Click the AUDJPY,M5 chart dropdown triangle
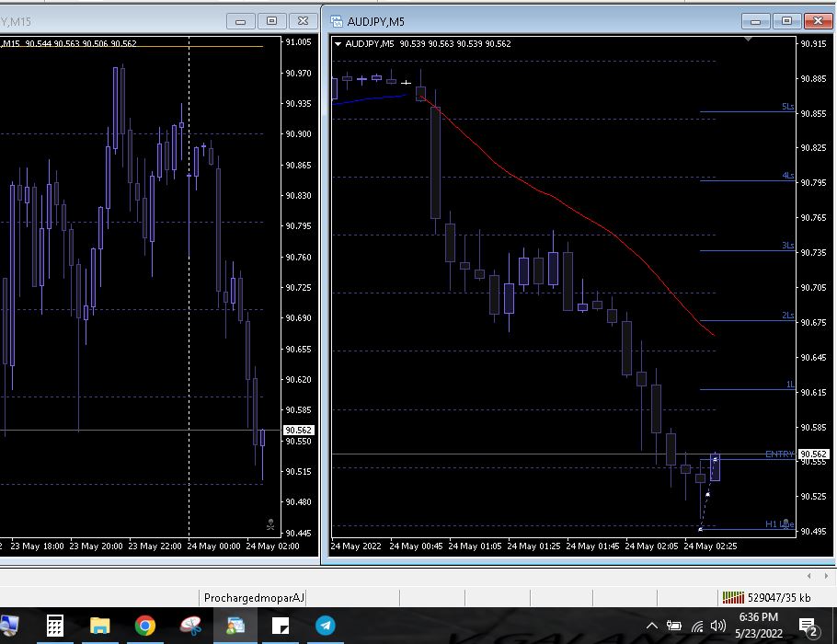Screen dimensions: 837x644 click(x=338, y=43)
